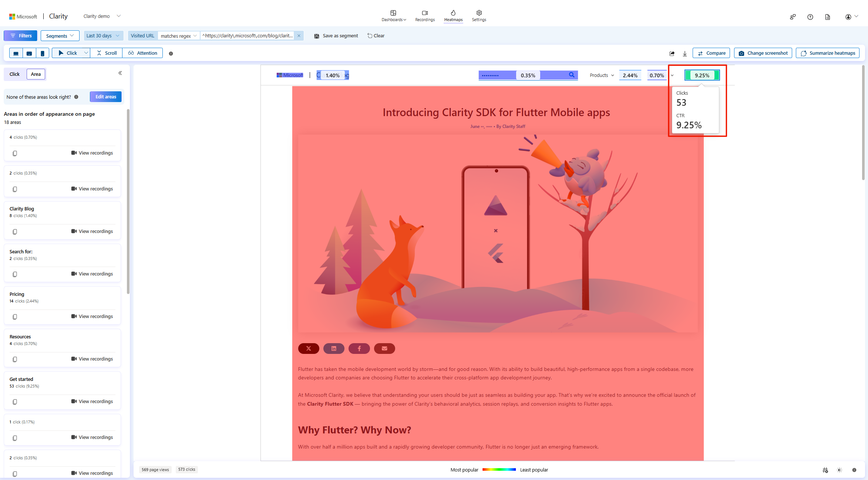
Task: Select the Click heatmap type
Action: [68, 53]
